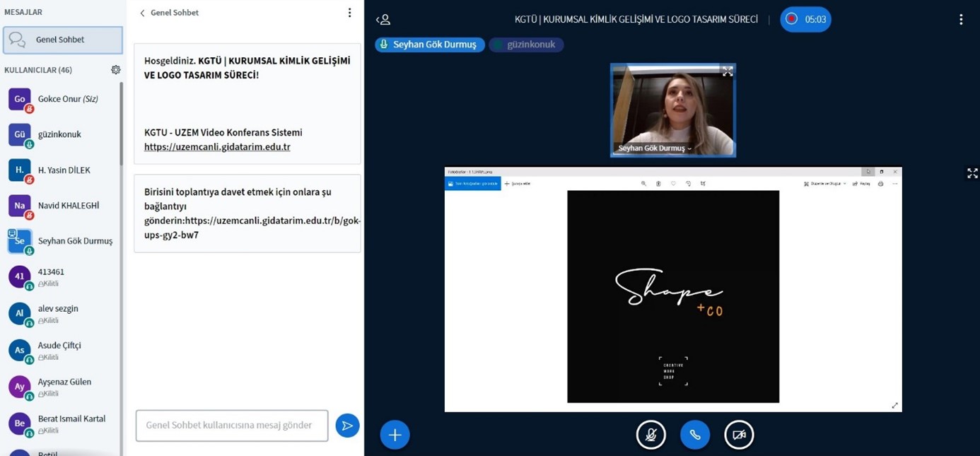980x456 pixels.
Task: Click the Seyhan Gök Durmuş talking indicator
Action: coord(429,45)
